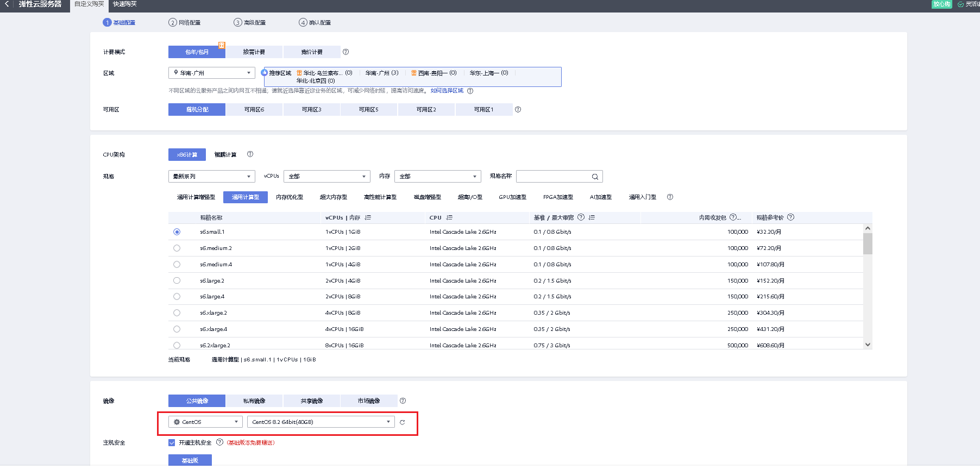Click the sort icon beside vCPUs | 内存 header
The width and height of the screenshot is (980, 469).
[x=368, y=217]
